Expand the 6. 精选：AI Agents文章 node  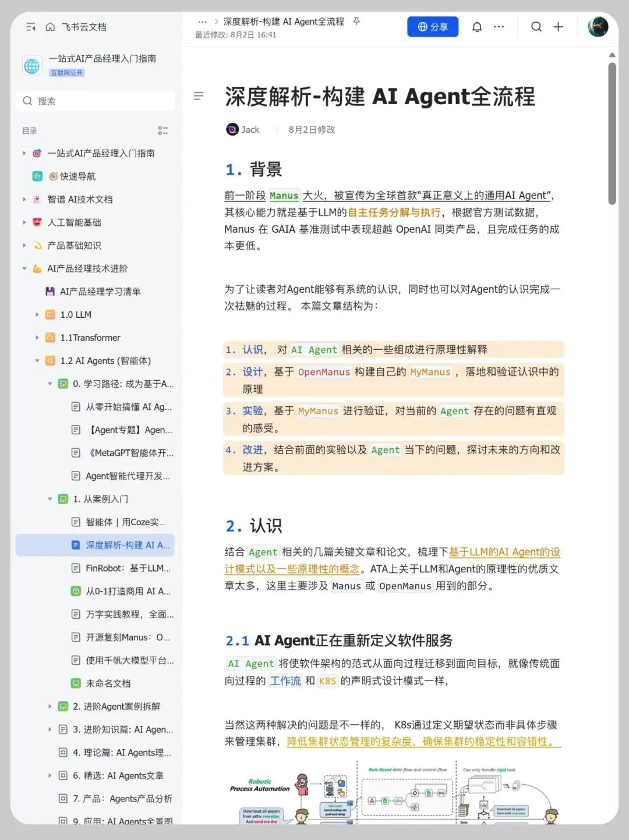[50, 775]
